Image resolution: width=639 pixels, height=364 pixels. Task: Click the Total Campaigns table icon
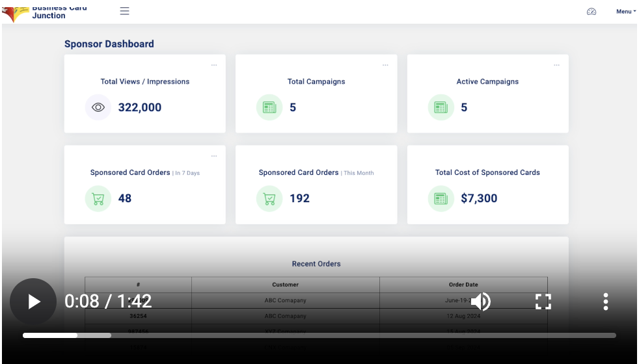point(269,107)
